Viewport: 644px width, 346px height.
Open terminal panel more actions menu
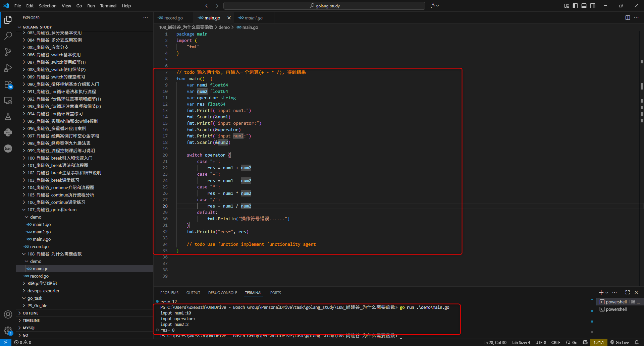click(614, 293)
